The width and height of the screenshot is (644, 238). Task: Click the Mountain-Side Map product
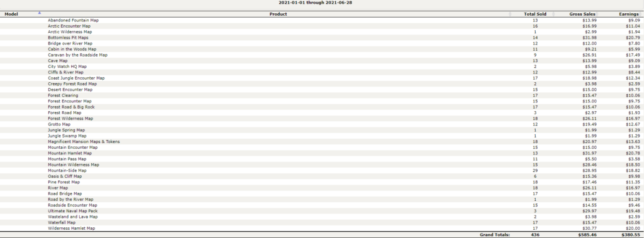[67, 170]
